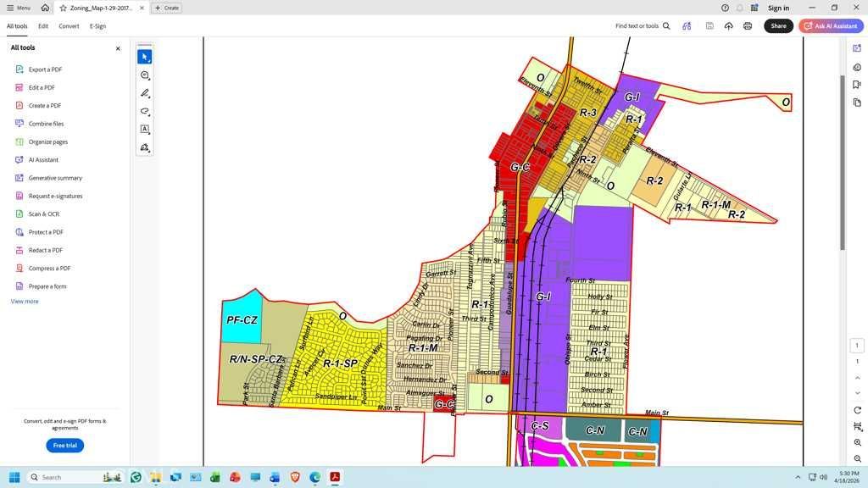Open the fill and sign tool
The width and height of the screenshot is (868, 488).
tap(145, 147)
